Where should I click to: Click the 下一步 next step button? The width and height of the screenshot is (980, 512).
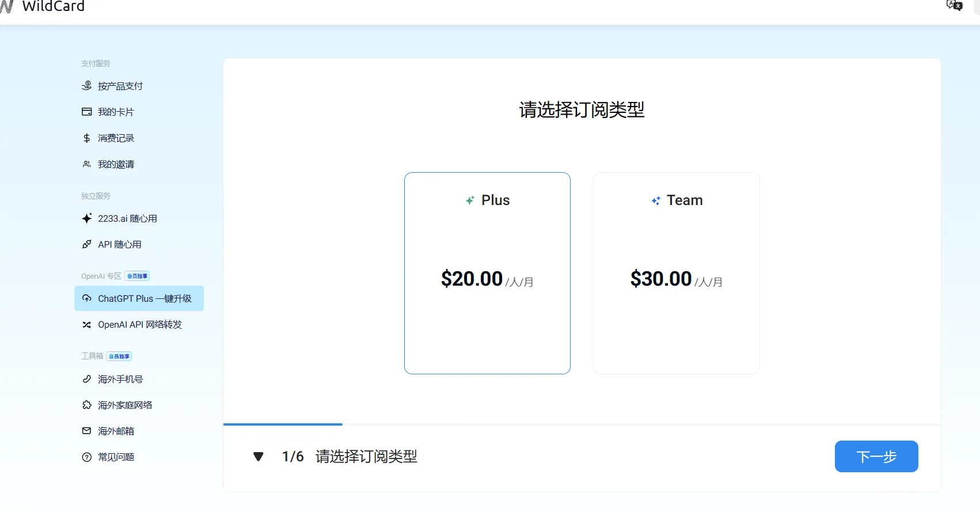(x=876, y=457)
